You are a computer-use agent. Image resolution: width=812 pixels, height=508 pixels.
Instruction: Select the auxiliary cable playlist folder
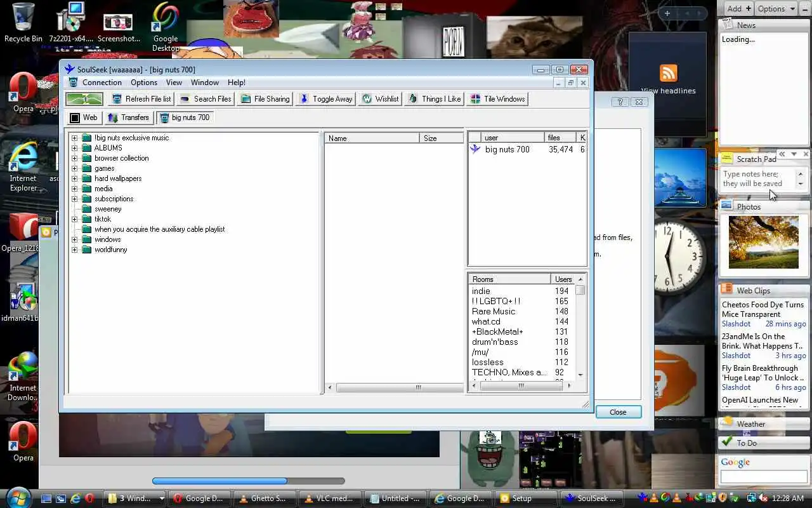click(x=159, y=229)
